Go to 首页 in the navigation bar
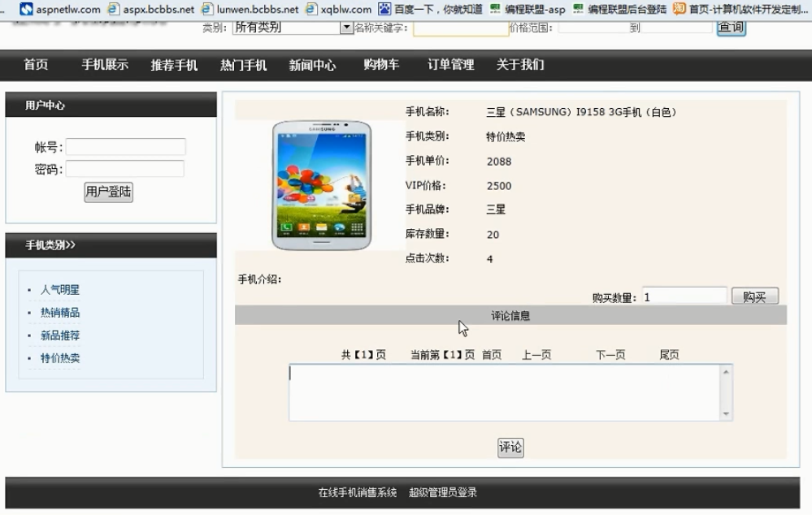This screenshot has height=515, width=812. [x=36, y=65]
